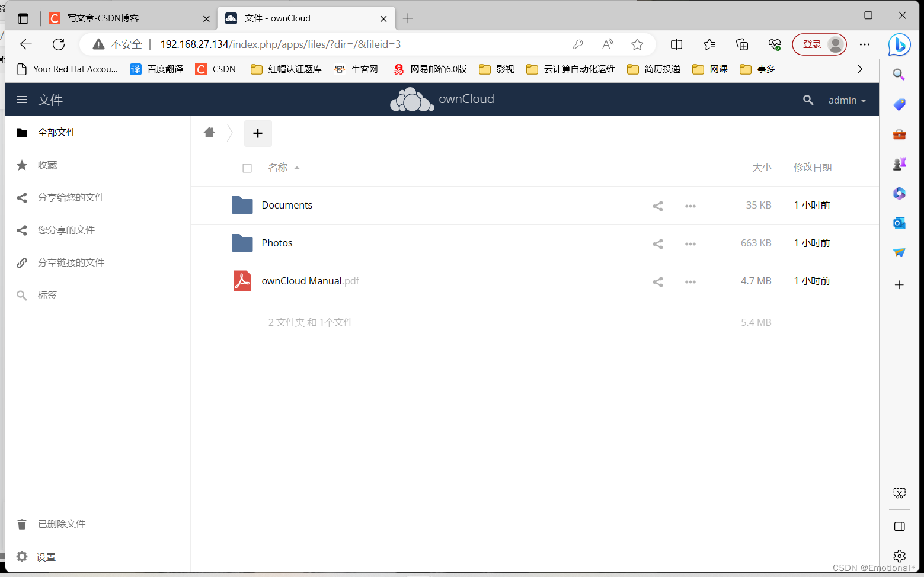Open ownCloud search magnifier icon
The width and height of the screenshot is (924, 577).
point(808,100)
